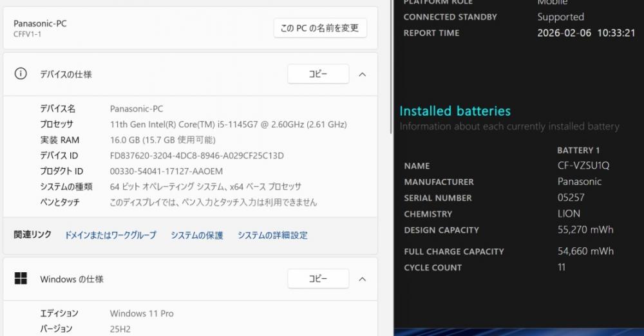Viewport: 644px width, 336px height.
Task: Collapse the デバイスの仕様 section chevron
Action: coord(362,75)
